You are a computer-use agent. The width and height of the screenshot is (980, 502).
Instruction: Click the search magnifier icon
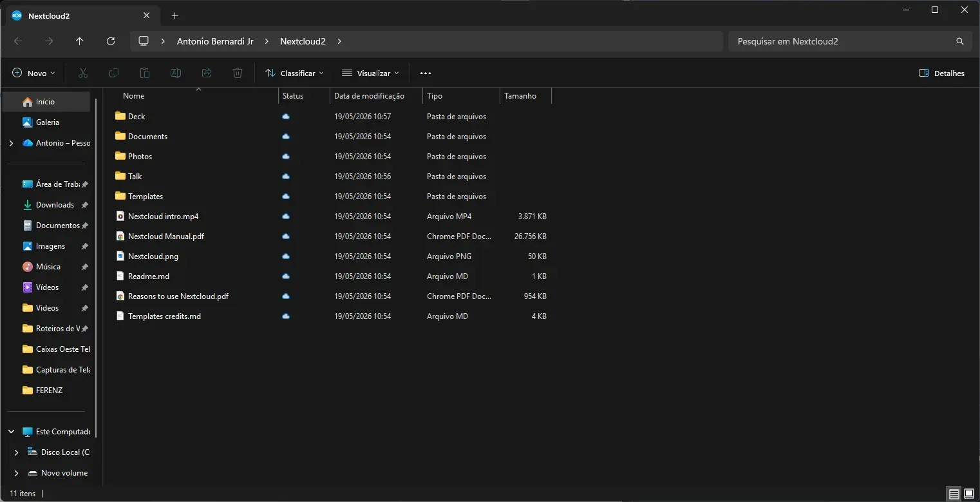(x=960, y=41)
